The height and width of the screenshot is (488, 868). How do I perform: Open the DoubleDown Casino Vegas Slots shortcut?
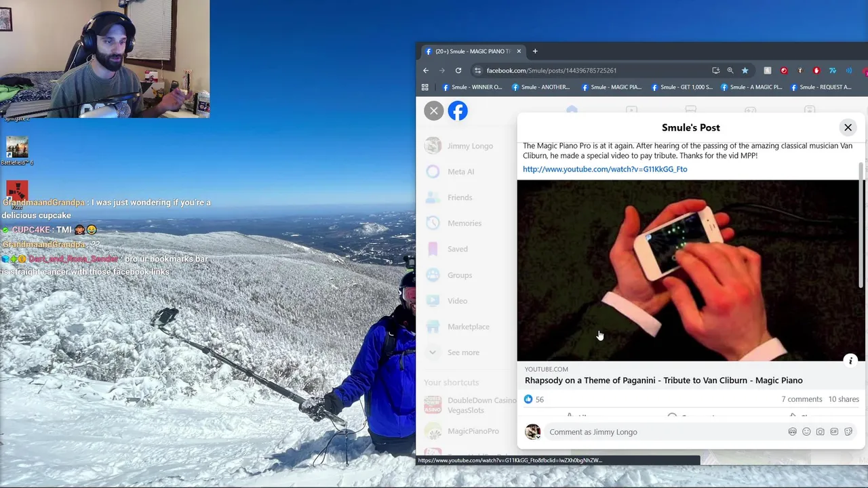click(x=470, y=405)
